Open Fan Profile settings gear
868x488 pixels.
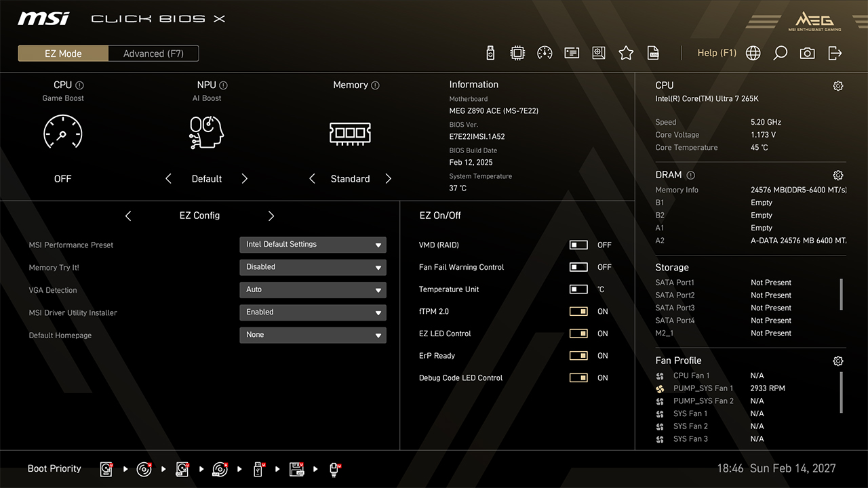tap(837, 361)
